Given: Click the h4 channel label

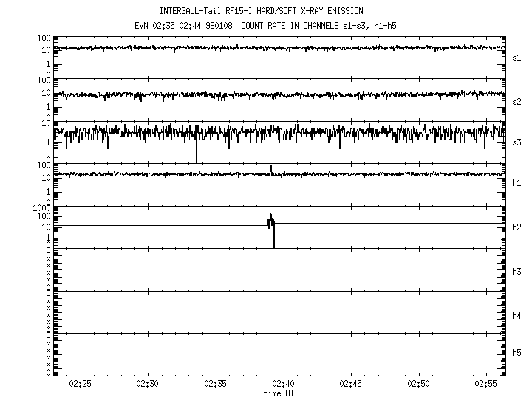Looking at the screenshot, I should 517,316.
